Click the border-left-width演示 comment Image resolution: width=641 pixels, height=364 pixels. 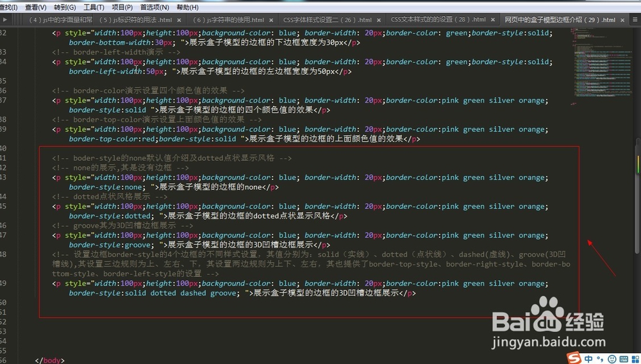coord(116,52)
